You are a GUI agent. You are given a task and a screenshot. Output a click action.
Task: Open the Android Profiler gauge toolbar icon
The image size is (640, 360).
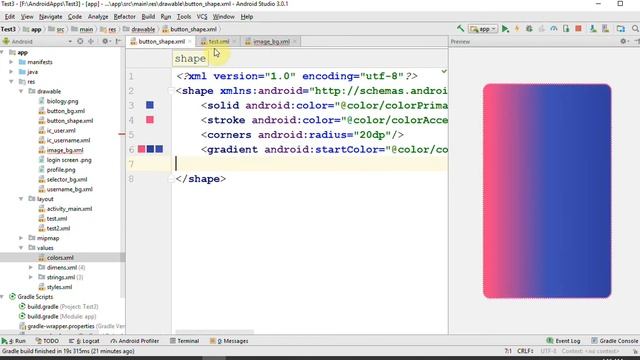point(553,29)
